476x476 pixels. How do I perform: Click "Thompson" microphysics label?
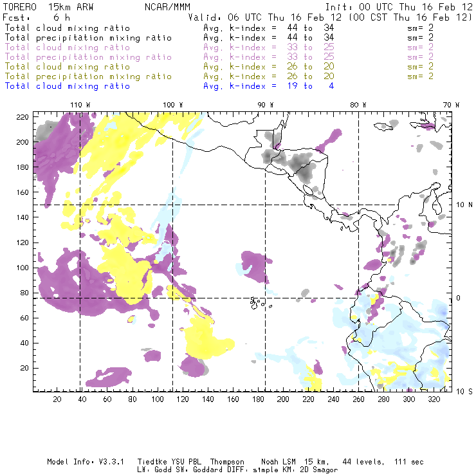(x=227, y=462)
